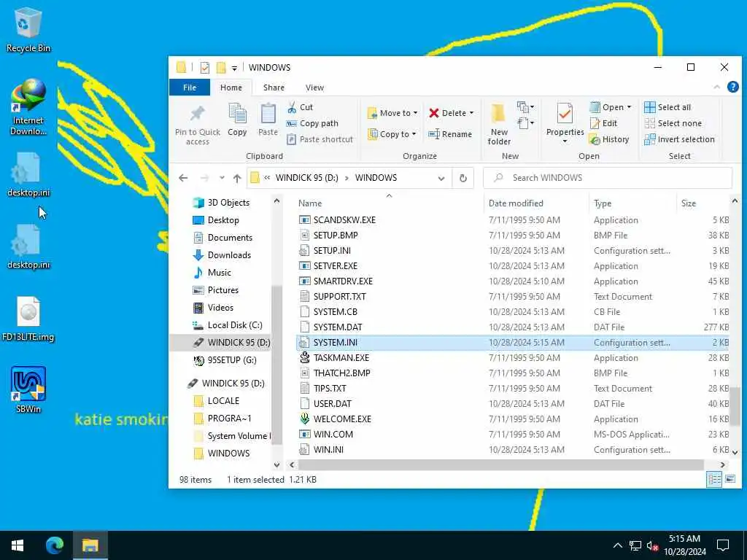This screenshot has width=747, height=560.
Task: Open Microsoft Edge from taskbar
Action: tap(54, 545)
